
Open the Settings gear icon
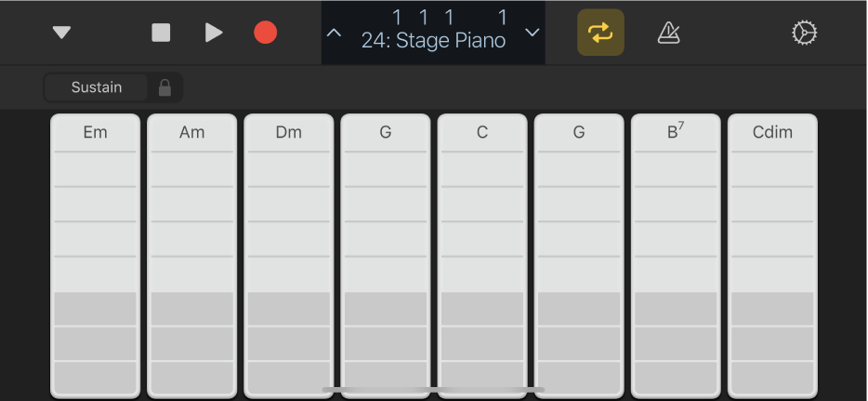coord(802,33)
